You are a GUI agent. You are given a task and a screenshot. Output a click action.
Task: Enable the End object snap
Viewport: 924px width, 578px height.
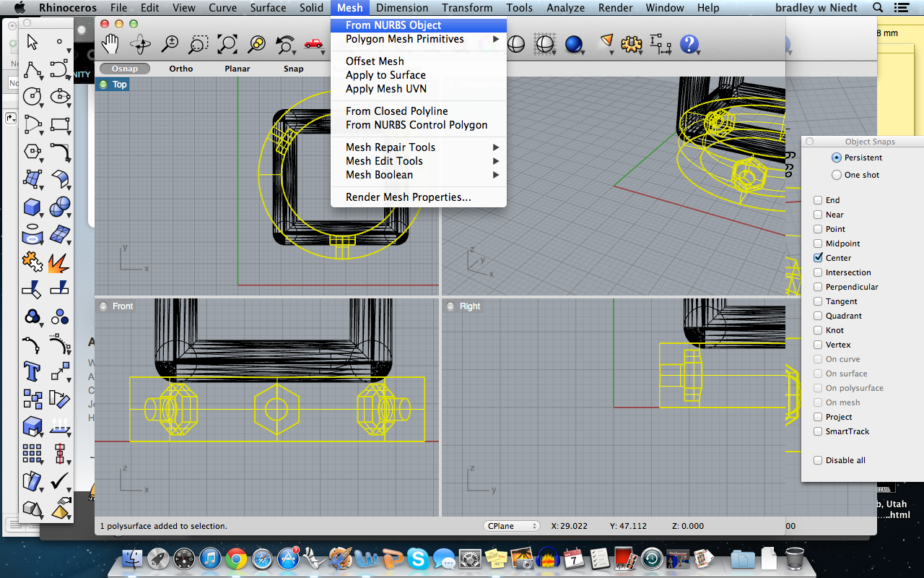[x=818, y=200]
